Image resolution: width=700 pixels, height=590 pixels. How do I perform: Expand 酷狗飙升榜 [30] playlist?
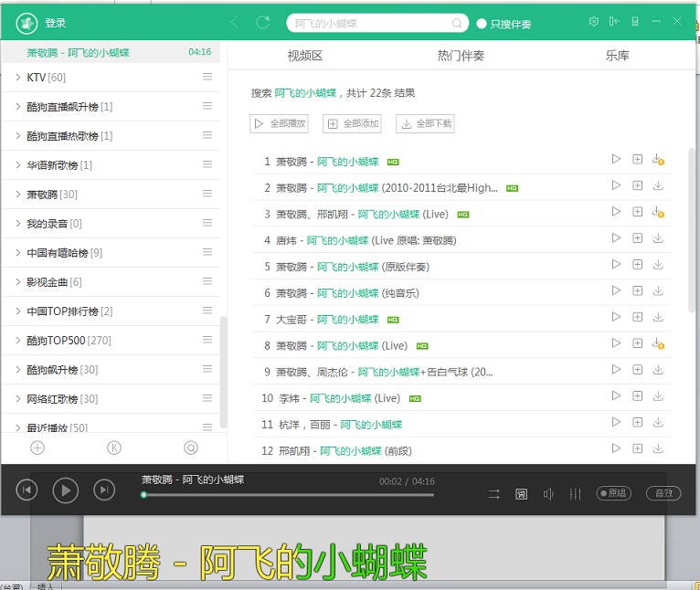[x=18, y=370]
